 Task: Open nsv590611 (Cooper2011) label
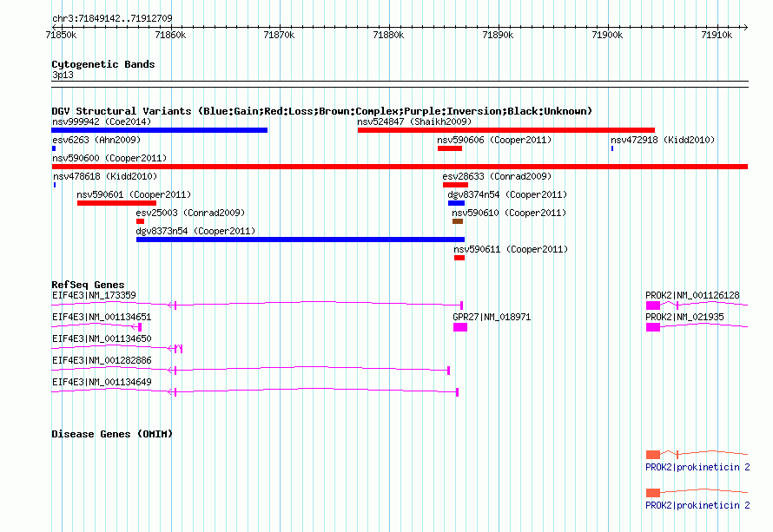coord(511,249)
